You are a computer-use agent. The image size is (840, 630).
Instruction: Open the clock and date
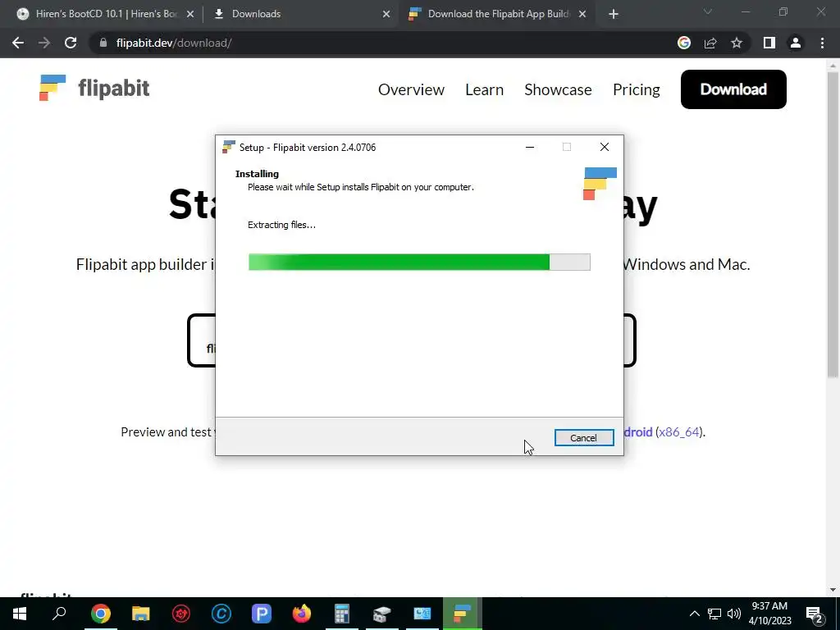point(769,614)
